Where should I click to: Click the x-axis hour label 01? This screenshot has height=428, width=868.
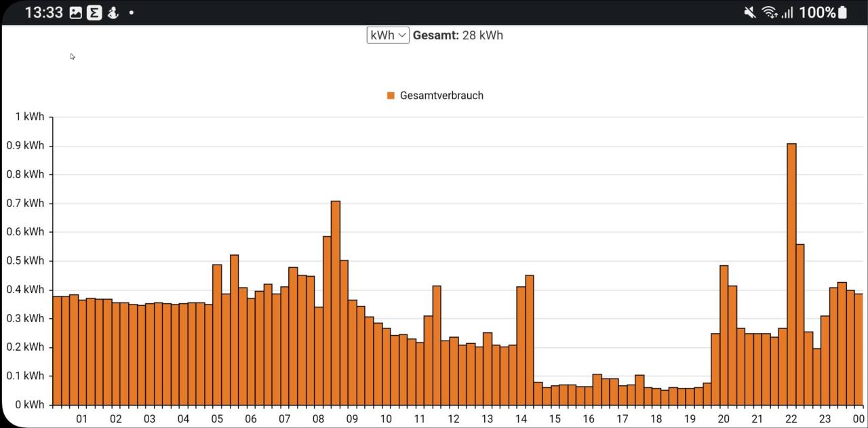(x=81, y=419)
